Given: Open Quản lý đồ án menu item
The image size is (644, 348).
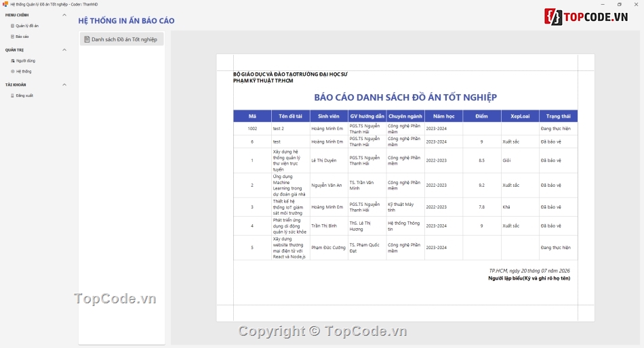Looking at the screenshot, I should coord(24,26).
